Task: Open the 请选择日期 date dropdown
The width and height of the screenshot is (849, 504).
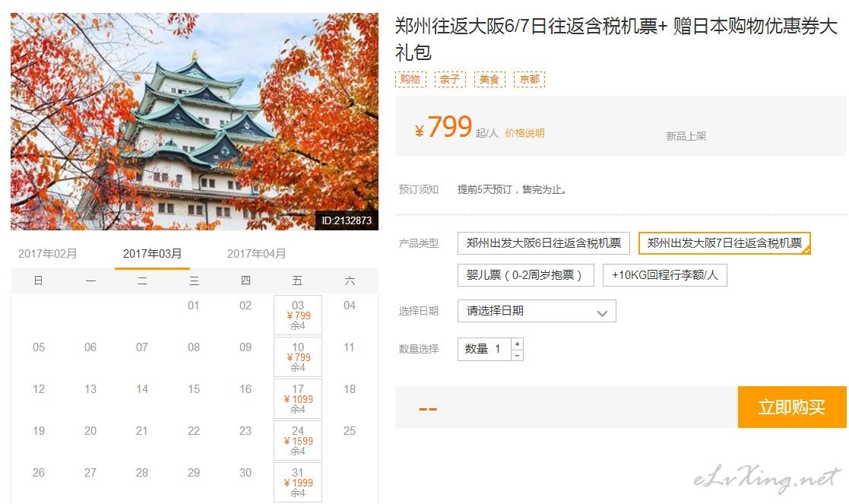Action: click(x=537, y=311)
